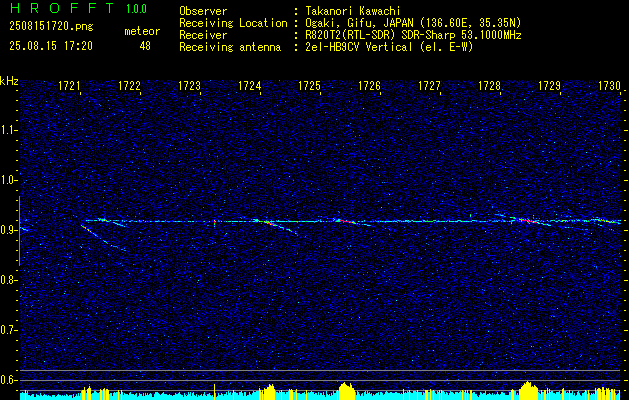Image resolution: width=629 pixels, height=400 pixels.
Task: Select the filename 2508151720.png
Action: (51, 27)
